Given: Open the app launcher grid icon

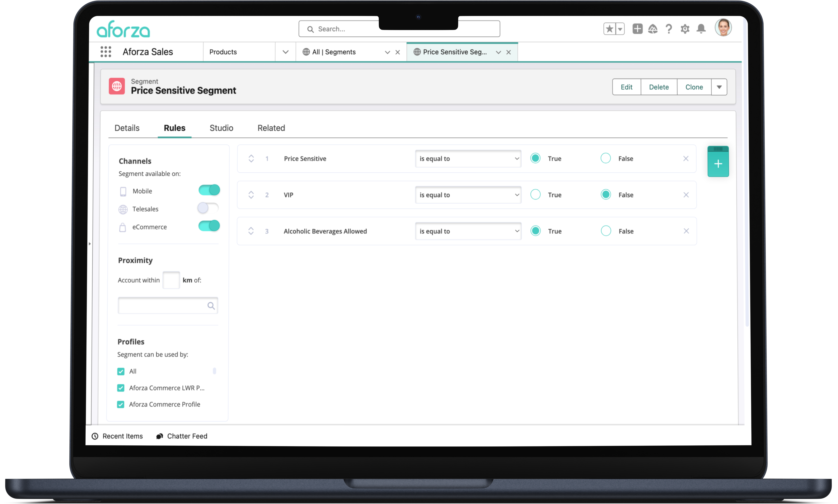Looking at the screenshot, I should click(x=106, y=52).
